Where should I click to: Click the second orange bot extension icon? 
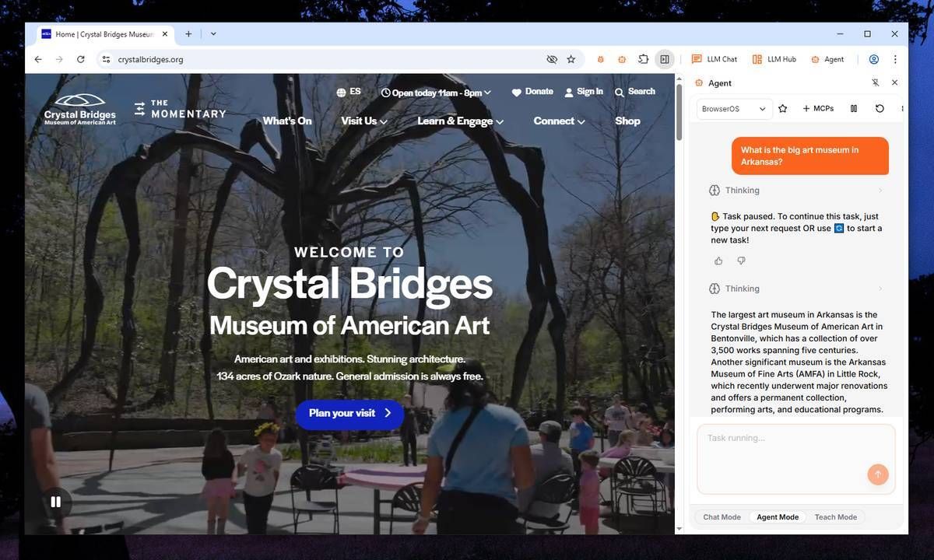pos(622,59)
